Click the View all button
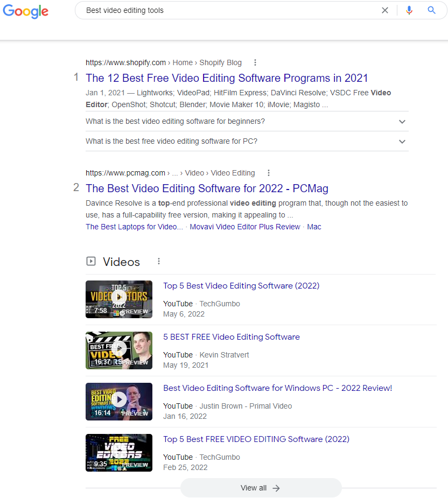 [261, 488]
